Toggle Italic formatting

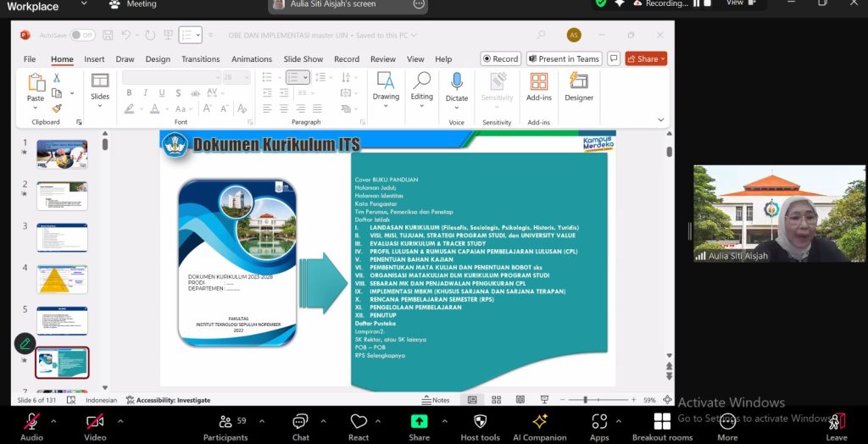click(145, 92)
